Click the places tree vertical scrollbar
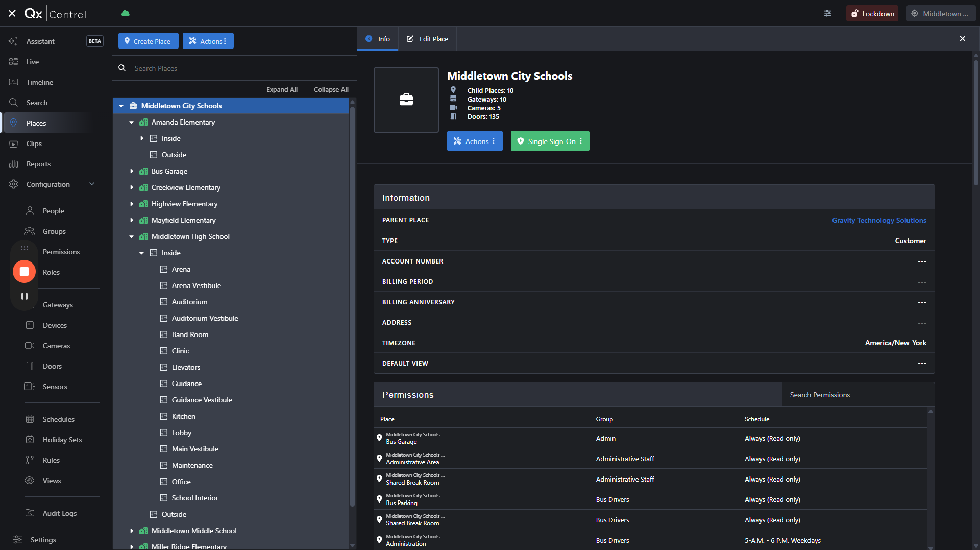 point(352,306)
